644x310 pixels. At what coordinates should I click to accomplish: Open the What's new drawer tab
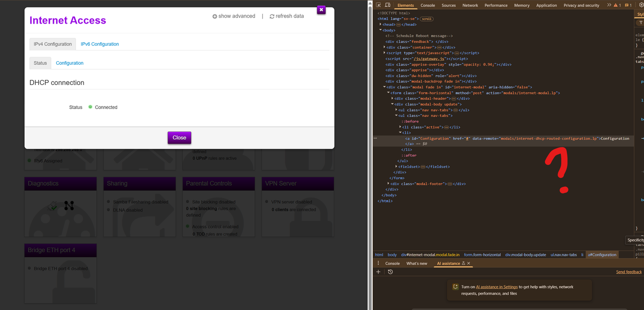(417, 263)
